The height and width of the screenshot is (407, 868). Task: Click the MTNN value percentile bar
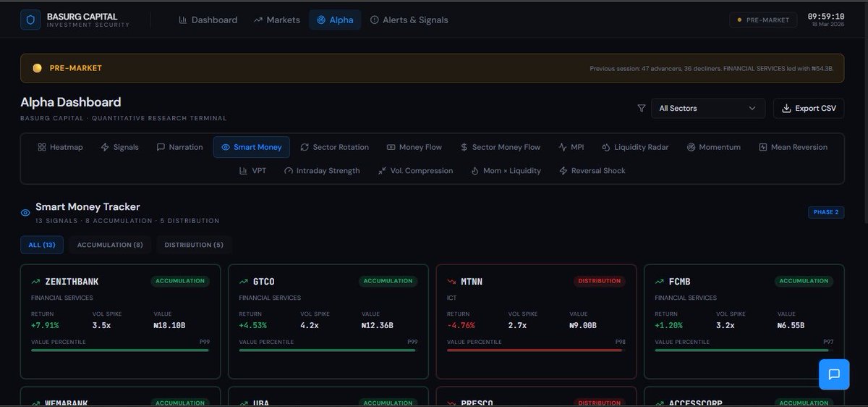[536, 351]
